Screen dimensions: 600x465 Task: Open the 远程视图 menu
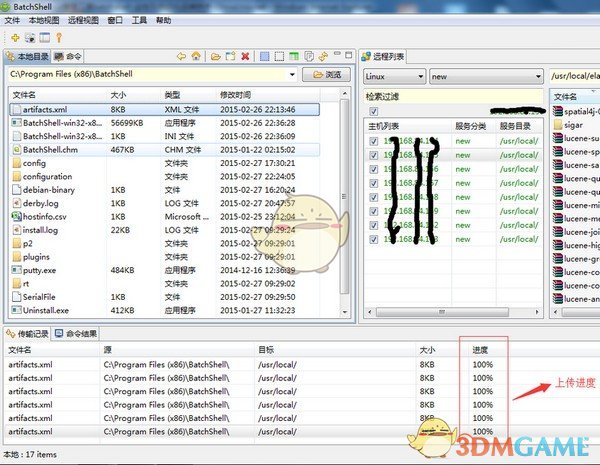83,20
